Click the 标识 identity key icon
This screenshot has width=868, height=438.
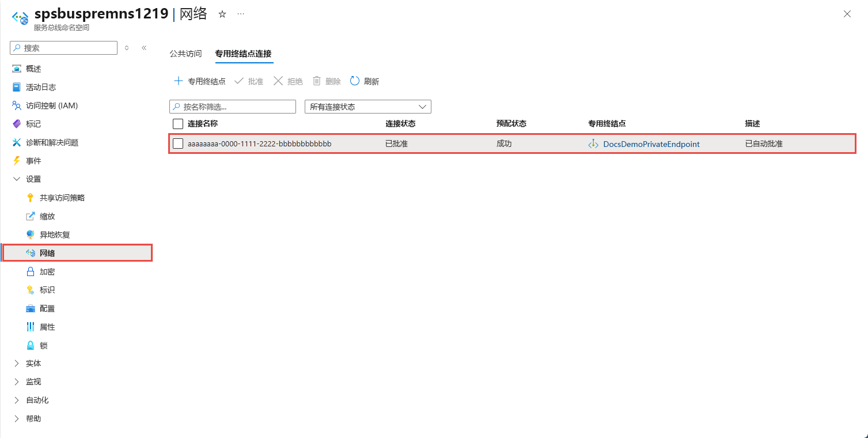pos(31,290)
